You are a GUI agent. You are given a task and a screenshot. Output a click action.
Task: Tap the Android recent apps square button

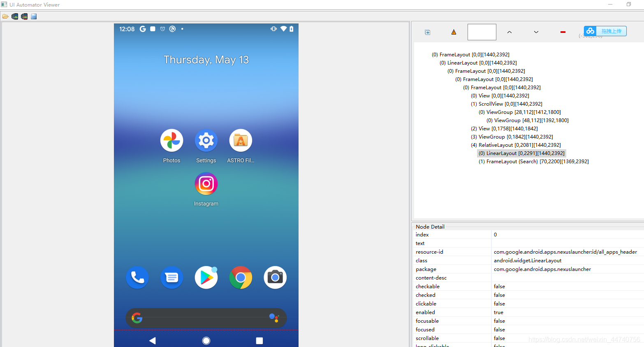click(259, 340)
